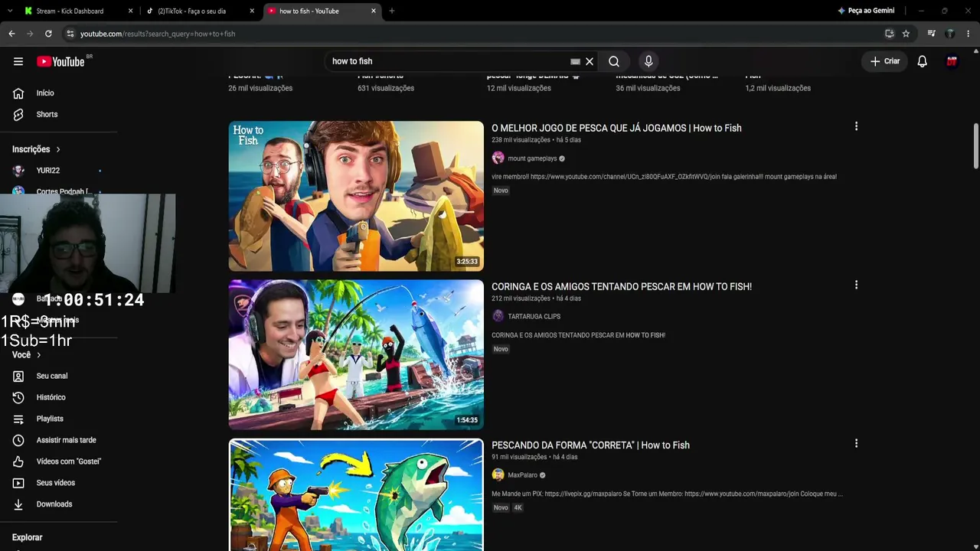Open a new browser tab
Viewport: 980px width, 551px height.
[392, 11]
